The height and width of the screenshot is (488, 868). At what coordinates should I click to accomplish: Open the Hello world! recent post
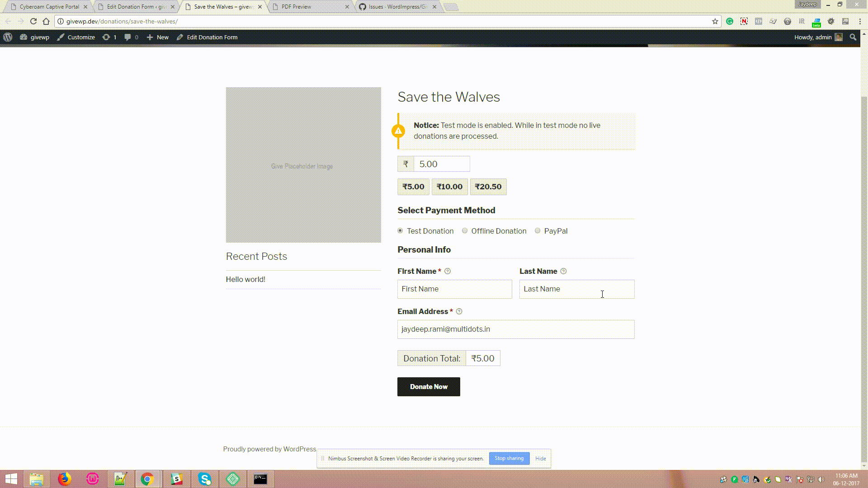(x=245, y=280)
